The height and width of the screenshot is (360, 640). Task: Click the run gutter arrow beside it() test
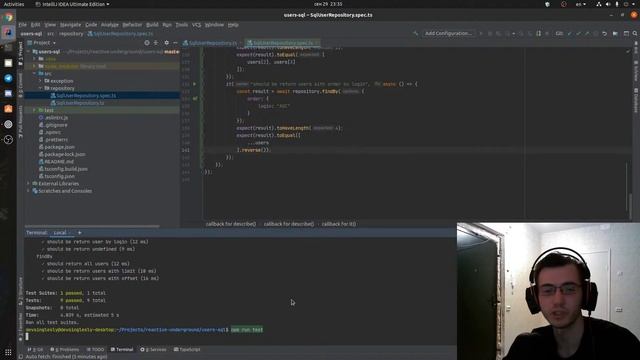[x=195, y=84]
